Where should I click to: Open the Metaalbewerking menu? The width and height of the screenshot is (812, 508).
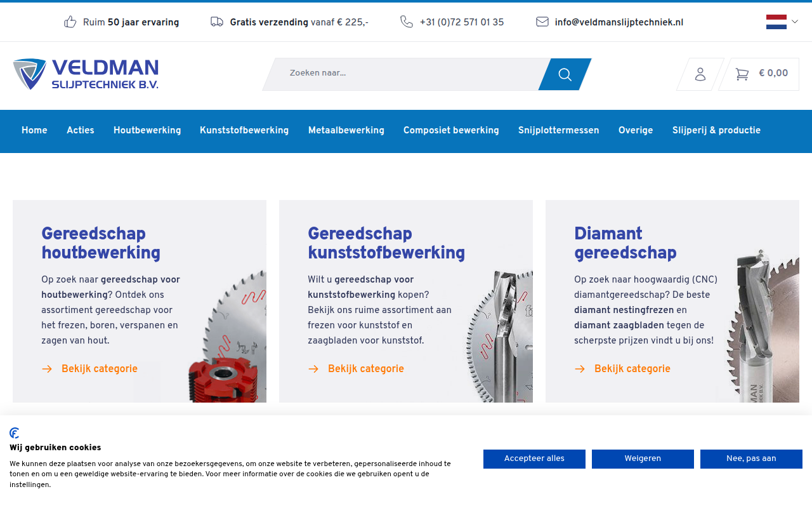[x=346, y=131]
